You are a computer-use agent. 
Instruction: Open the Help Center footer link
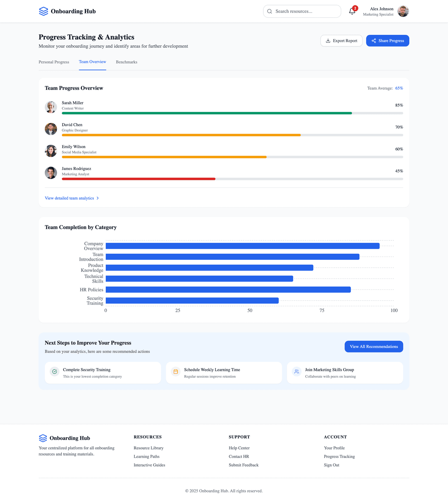point(239,448)
